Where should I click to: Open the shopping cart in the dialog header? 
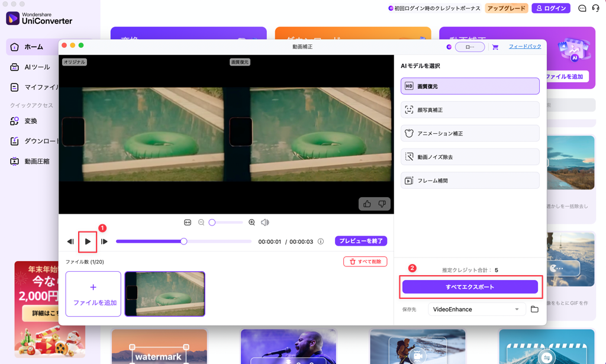click(x=495, y=46)
